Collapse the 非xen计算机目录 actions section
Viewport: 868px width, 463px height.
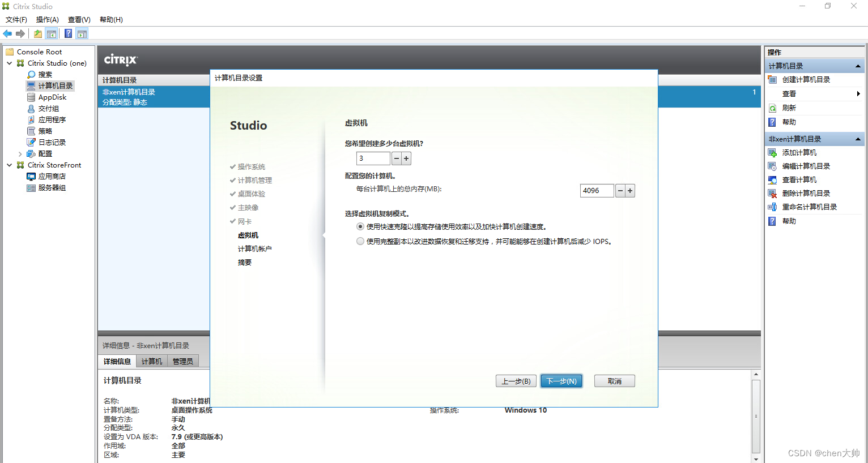click(x=858, y=139)
